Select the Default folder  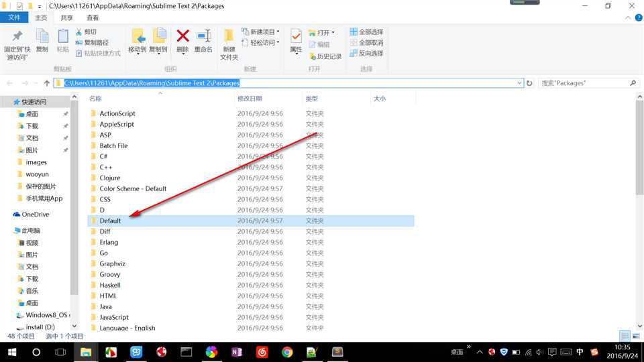click(250, 221)
